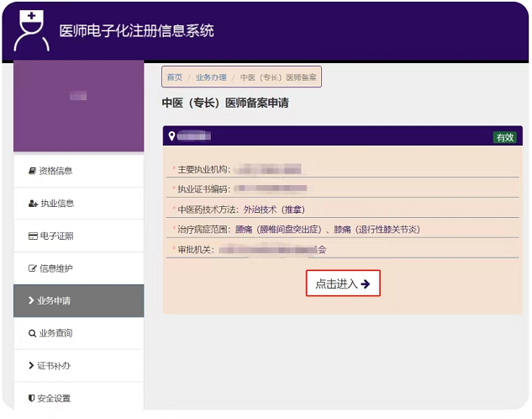Viewport: 532px width, 419px height.
Task: Click the shield icon beside 安全设置
Action: click(x=32, y=398)
